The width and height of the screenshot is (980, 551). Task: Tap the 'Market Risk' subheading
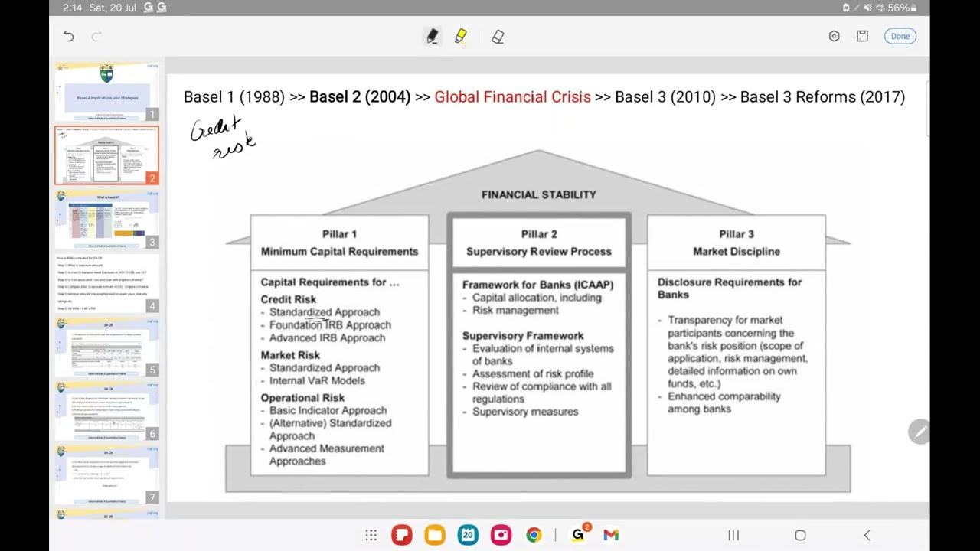(290, 355)
